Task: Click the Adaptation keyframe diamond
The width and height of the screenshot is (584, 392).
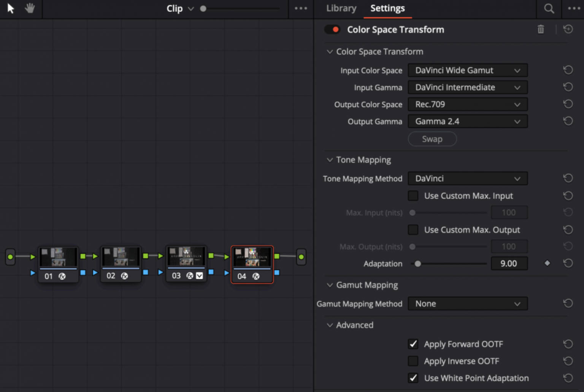Action: 547,263
